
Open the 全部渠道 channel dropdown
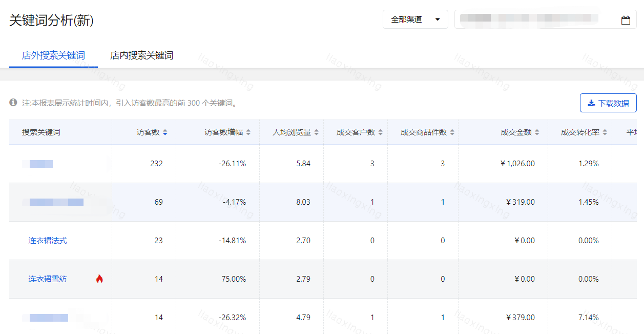click(x=416, y=19)
